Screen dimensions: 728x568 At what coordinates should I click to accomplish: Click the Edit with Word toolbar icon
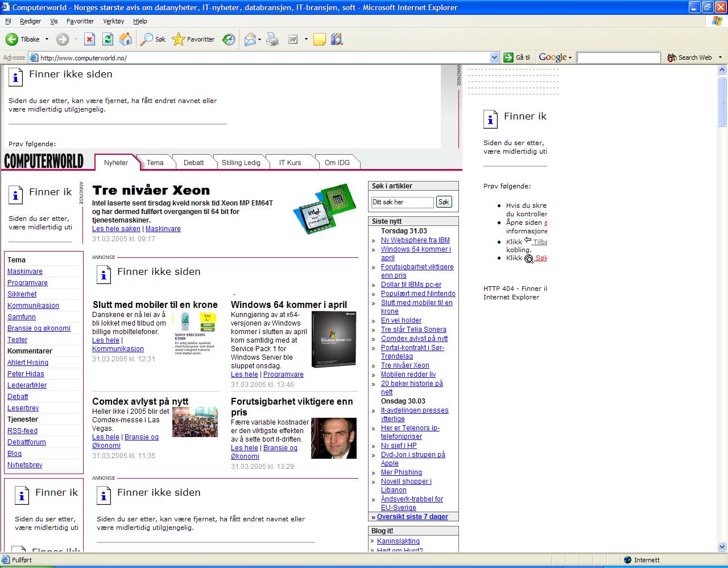[293, 39]
